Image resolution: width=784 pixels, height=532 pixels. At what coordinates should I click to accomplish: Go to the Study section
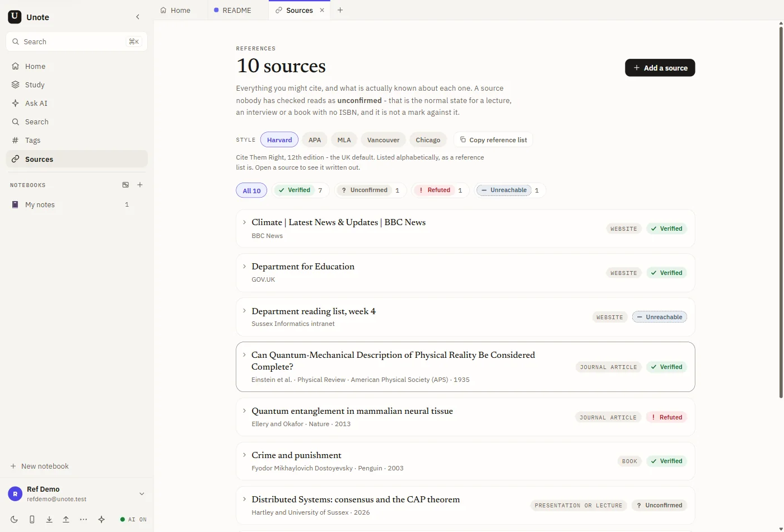[77, 85]
